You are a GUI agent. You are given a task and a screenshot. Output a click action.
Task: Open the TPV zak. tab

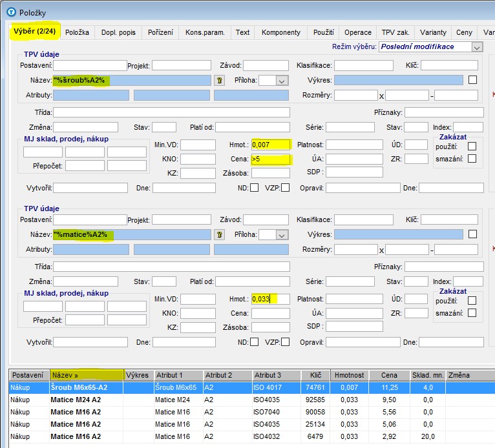395,32
